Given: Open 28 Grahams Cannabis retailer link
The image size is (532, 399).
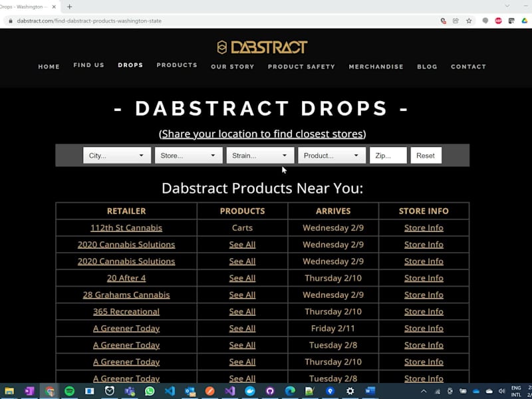Looking at the screenshot, I should (x=126, y=295).
